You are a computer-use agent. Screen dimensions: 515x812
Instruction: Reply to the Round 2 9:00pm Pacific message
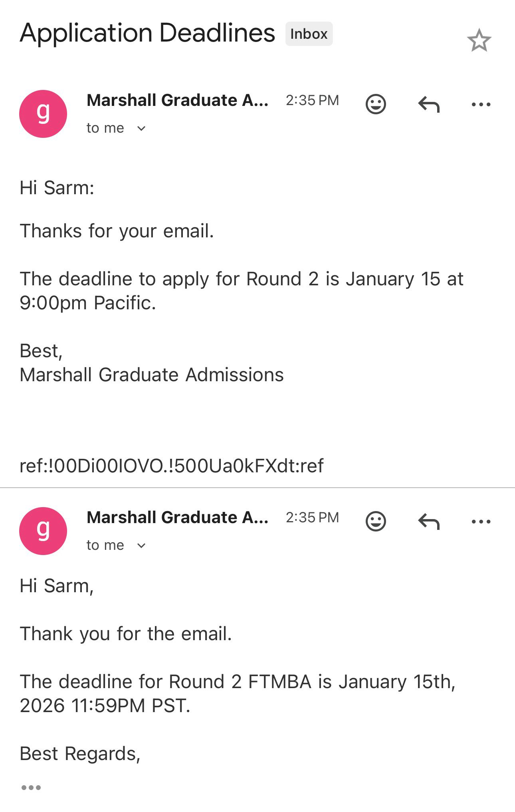pyautogui.click(x=429, y=104)
